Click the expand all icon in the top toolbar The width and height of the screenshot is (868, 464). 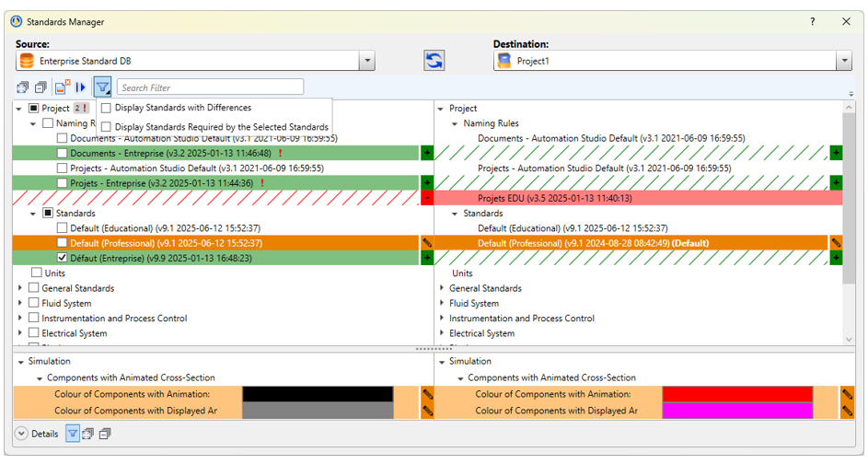[x=23, y=88]
